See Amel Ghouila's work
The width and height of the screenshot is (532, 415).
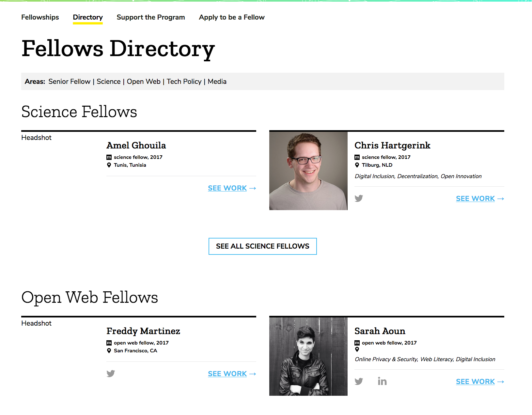[232, 188]
